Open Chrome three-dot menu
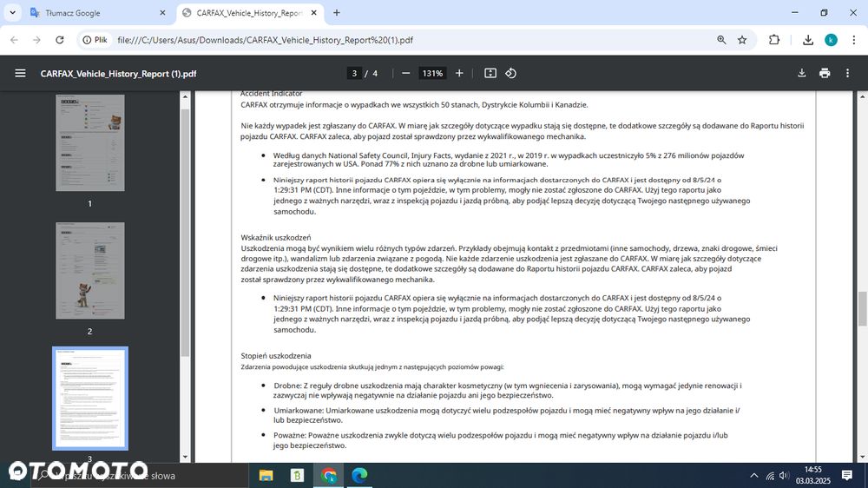 click(x=853, y=40)
